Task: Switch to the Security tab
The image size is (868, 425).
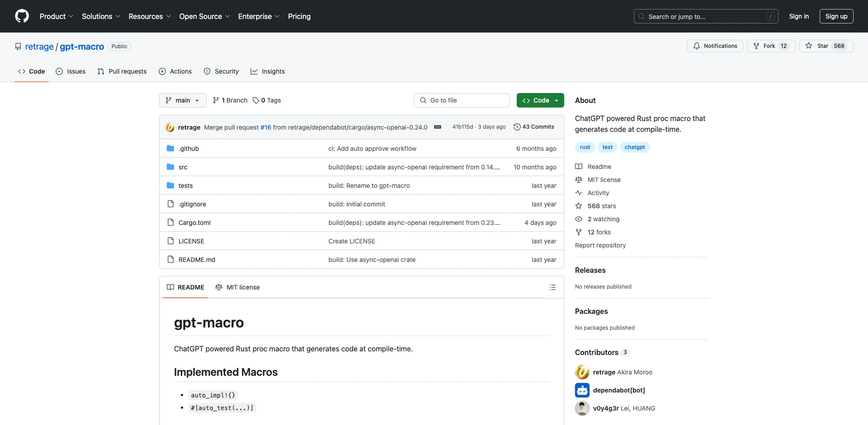Action: tap(221, 71)
